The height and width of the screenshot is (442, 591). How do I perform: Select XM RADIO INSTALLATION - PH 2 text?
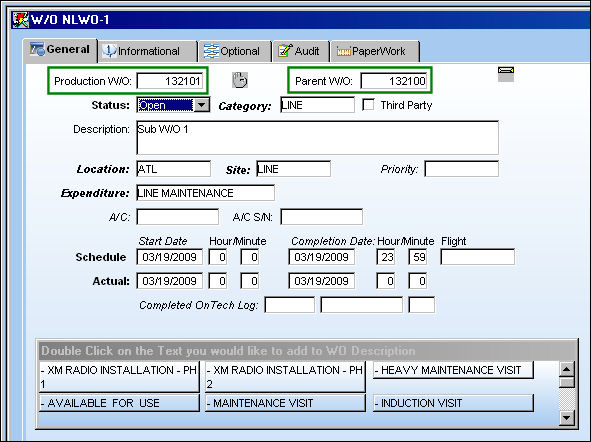click(285, 377)
